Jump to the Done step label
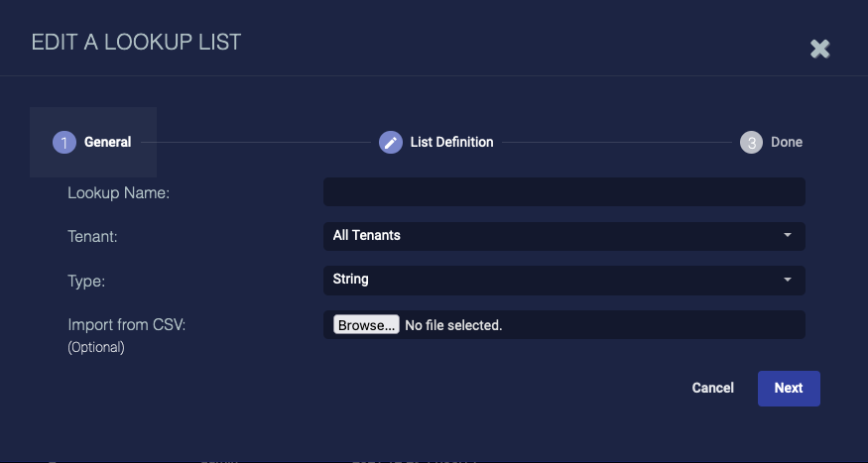868x463 pixels. coord(787,143)
